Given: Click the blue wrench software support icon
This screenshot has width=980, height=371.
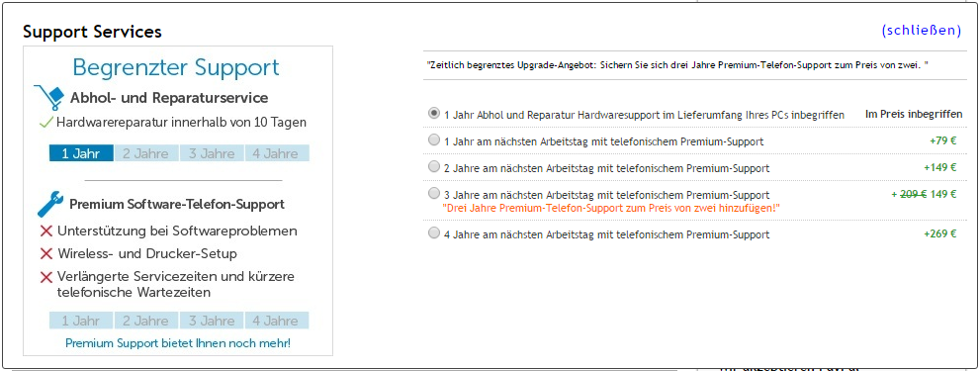Looking at the screenshot, I should click(50, 204).
